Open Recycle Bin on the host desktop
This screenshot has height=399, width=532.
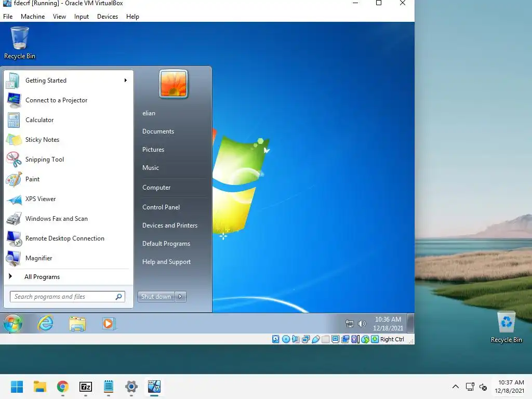506,327
